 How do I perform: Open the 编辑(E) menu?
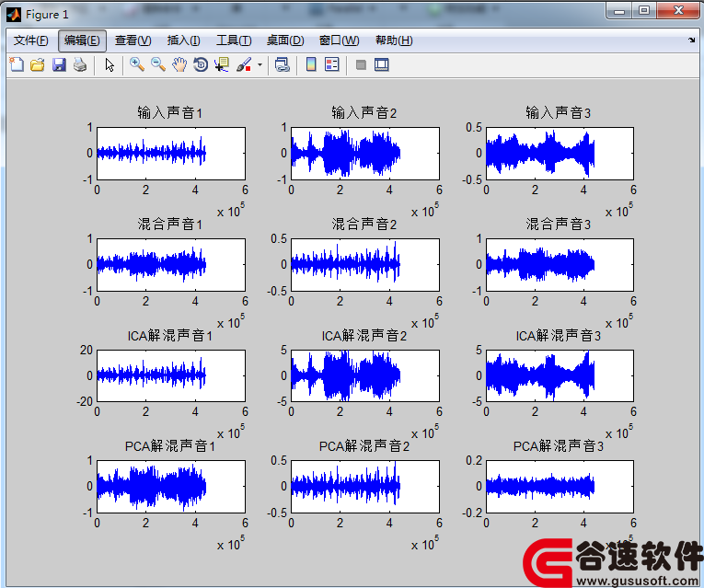82,40
